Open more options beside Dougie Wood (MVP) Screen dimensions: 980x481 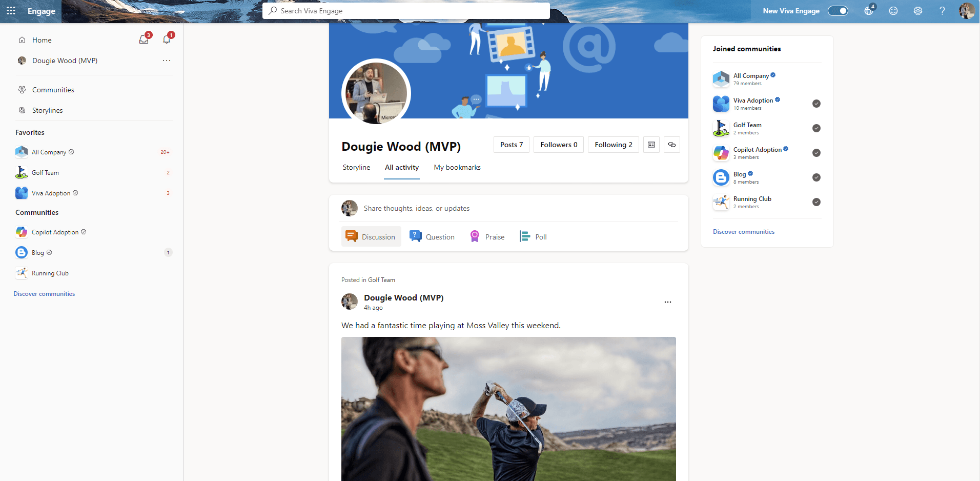click(x=167, y=61)
